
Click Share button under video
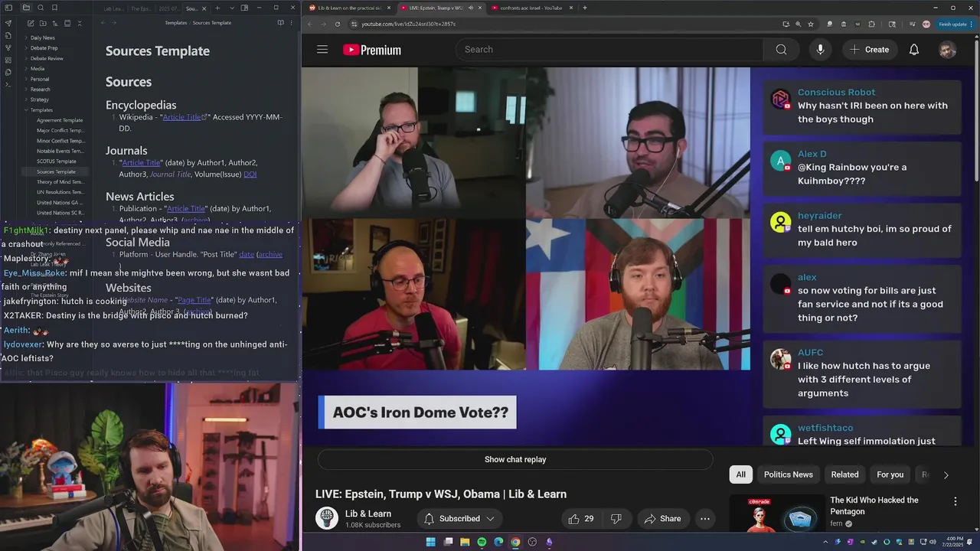[662, 519]
